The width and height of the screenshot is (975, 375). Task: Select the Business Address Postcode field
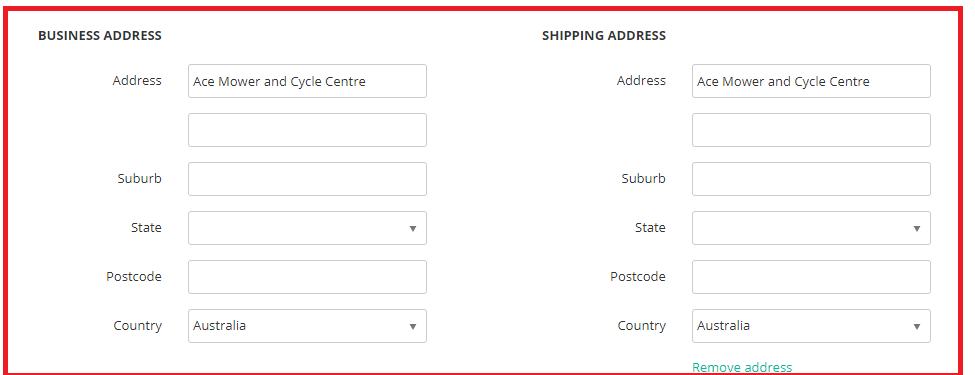pos(307,277)
